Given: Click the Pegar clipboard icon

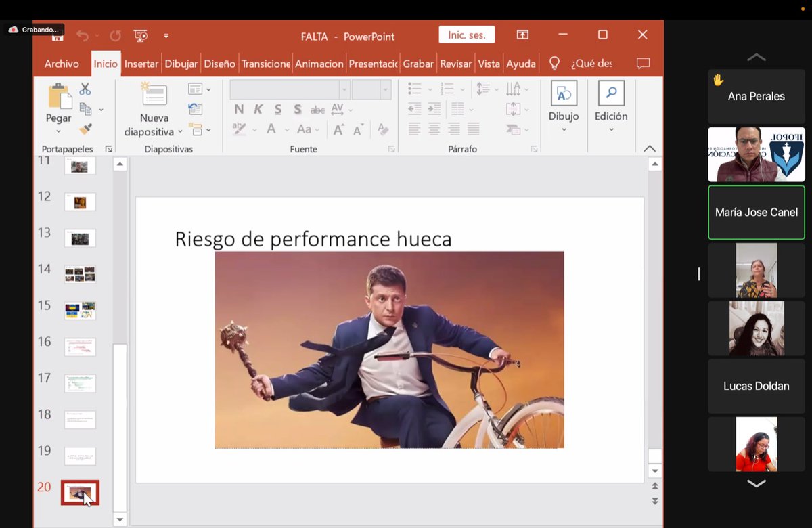Looking at the screenshot, I should (59, 95).
